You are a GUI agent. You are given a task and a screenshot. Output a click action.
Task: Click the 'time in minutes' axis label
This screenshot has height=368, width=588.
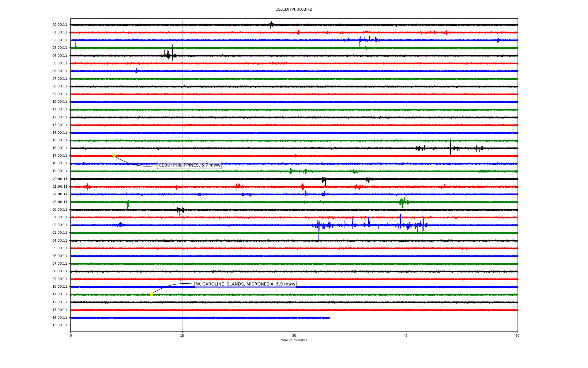293,340
